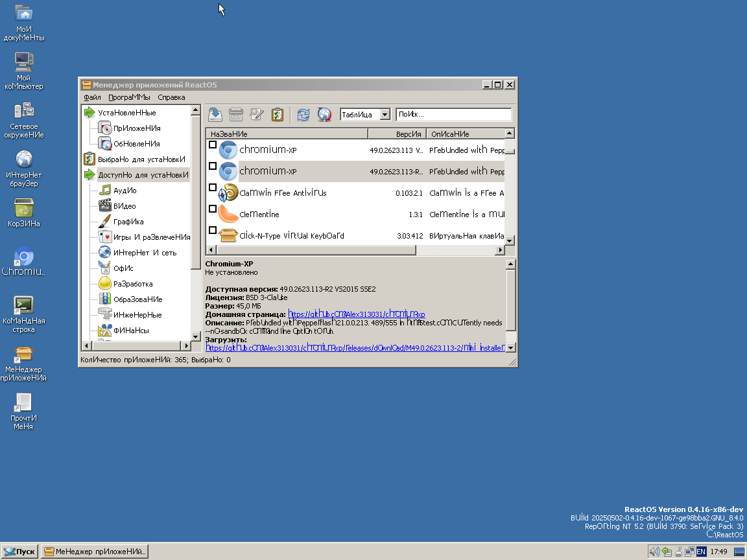Viewport: 747px width, 560px height.
Task: Select the Графика category
Action: [128, 222]
